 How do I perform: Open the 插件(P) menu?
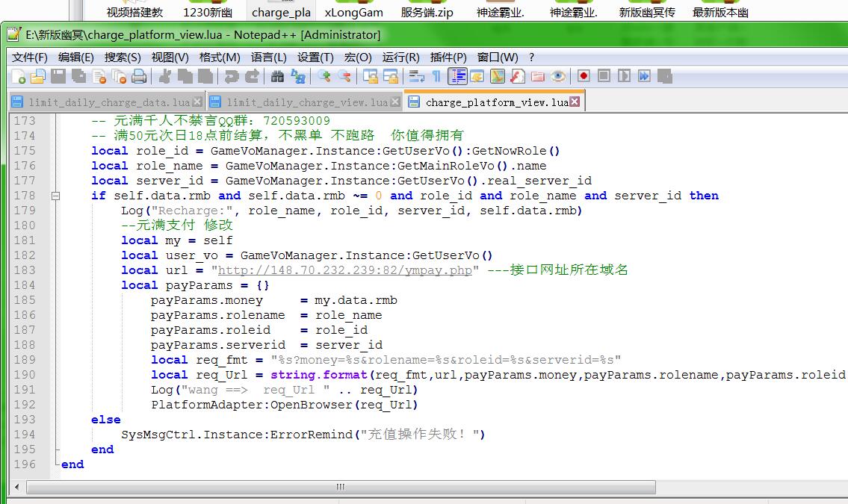click(x=448, y=57)
